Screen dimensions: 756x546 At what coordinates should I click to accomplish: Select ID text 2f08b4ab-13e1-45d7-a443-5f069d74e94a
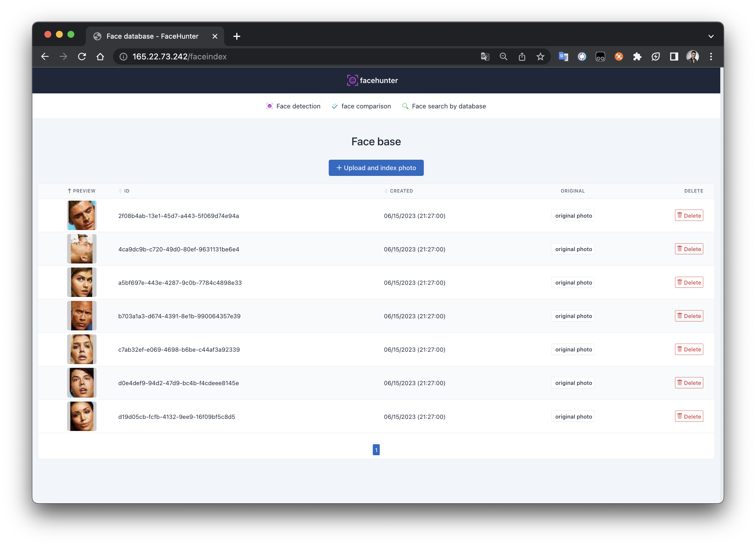point(179,216)
